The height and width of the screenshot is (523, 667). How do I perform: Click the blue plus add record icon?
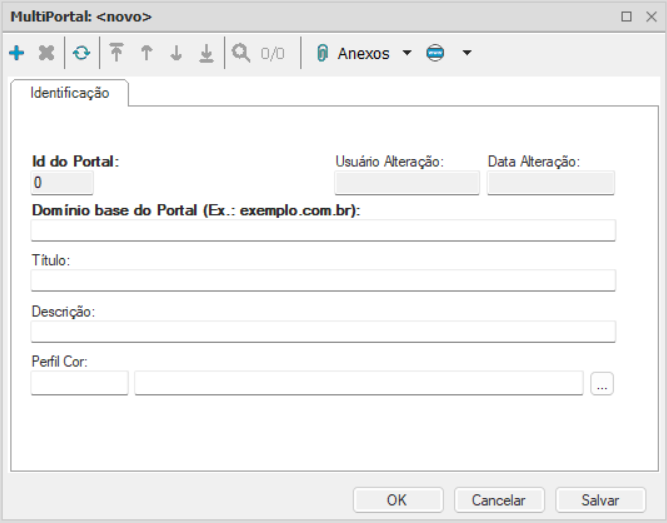[x=16, y=54]
